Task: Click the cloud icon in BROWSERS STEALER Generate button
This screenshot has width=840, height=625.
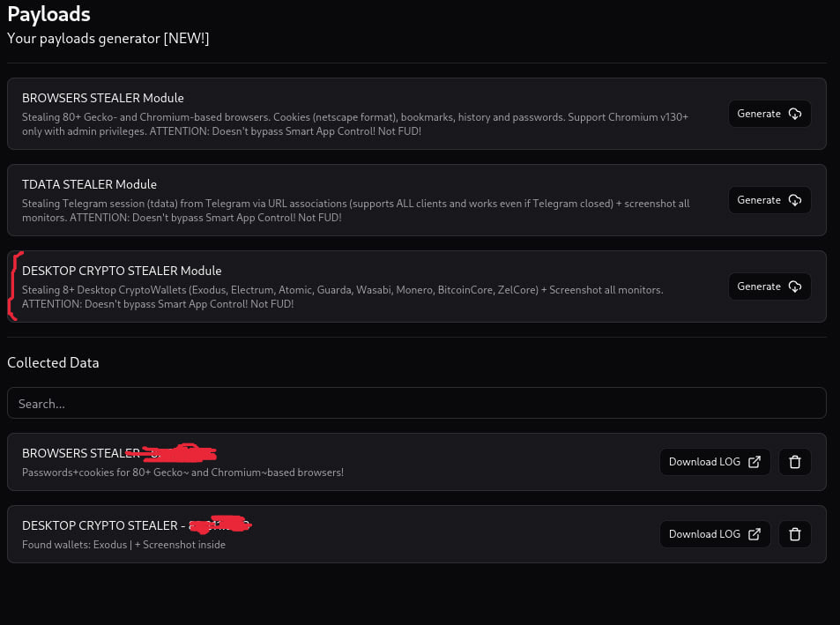Action: point(795,114)
